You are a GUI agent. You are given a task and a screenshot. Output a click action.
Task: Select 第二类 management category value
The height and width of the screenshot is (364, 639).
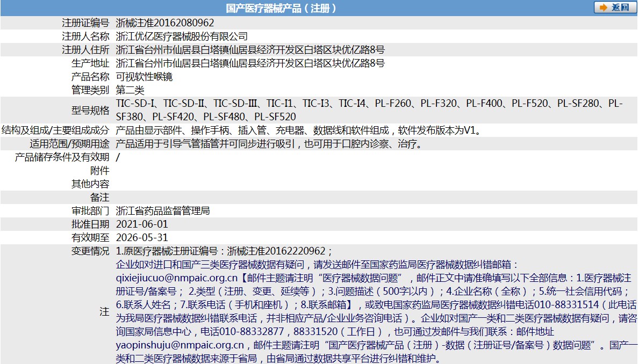(130, 90)
